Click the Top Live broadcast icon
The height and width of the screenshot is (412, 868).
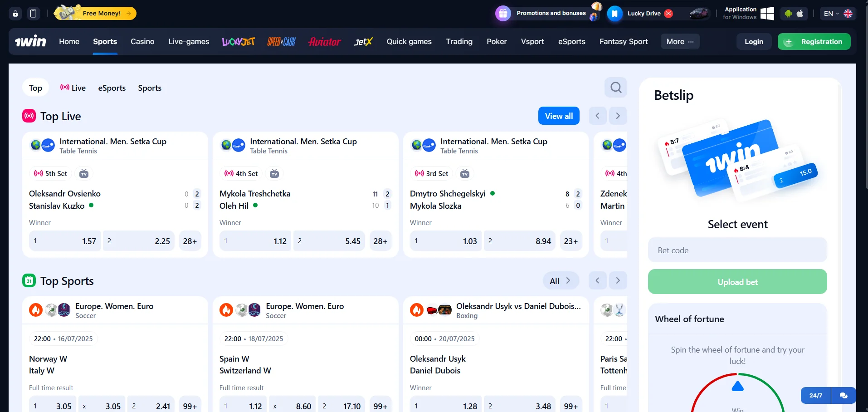click(29, 116)
